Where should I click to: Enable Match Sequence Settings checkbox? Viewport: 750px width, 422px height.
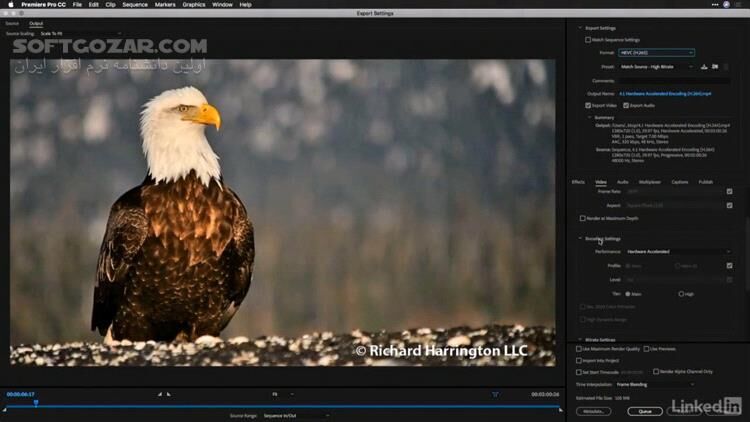pyautogui.click(x=588, y=40)
